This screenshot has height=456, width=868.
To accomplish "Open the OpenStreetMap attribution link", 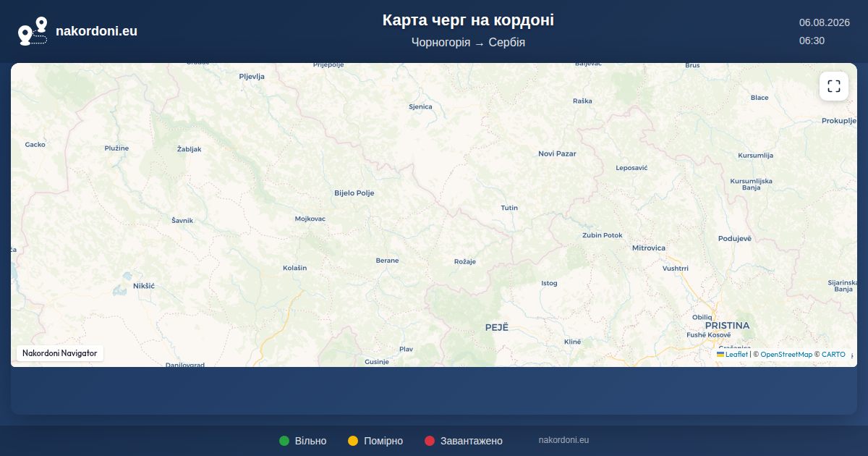I will (x=786, y=355).
